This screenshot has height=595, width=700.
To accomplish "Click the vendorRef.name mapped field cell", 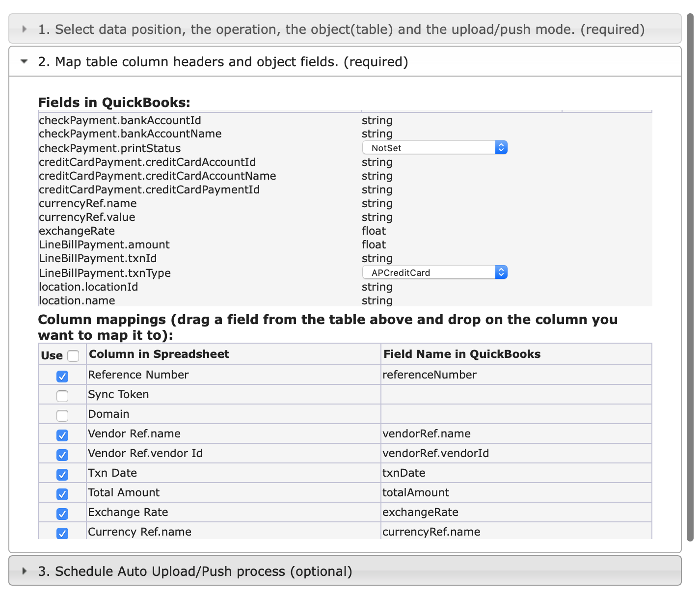I will point(516,433).
